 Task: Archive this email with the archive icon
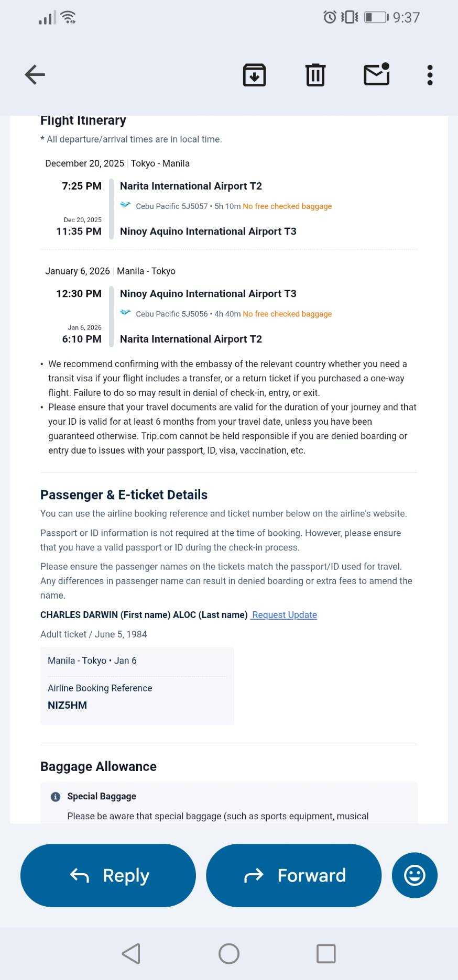point(254,75)
